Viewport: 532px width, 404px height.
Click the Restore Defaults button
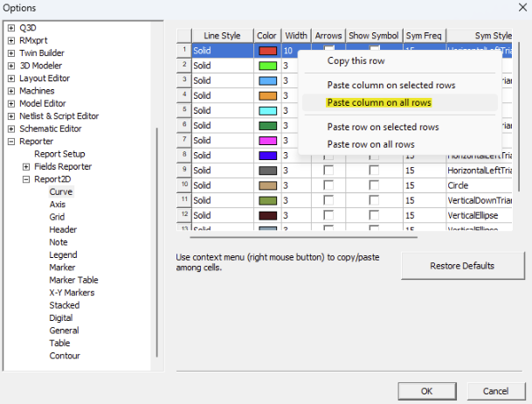point(462,266)
